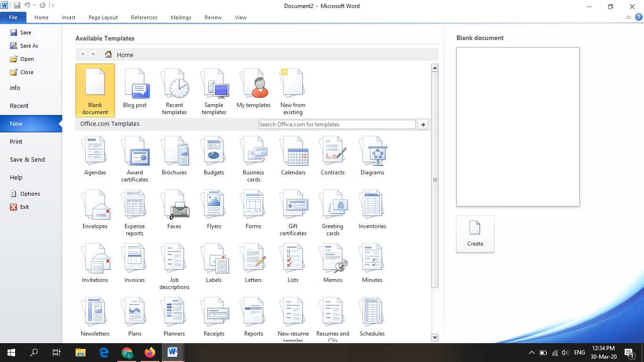Image resolution: width=644 pixels, height=362 pixels.
Task: Open the Newsletters template category
Action: (x=95, y=317)
